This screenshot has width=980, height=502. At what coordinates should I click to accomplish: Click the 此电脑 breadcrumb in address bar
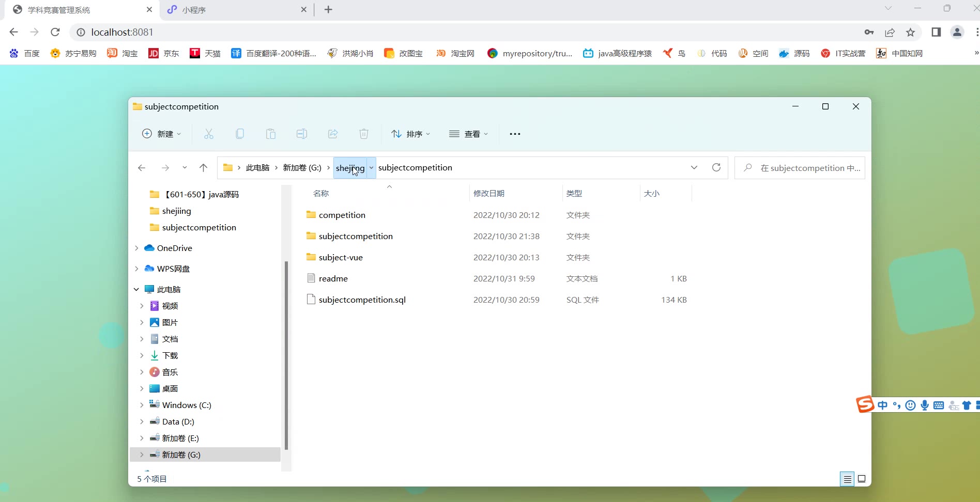pos(257,168)
